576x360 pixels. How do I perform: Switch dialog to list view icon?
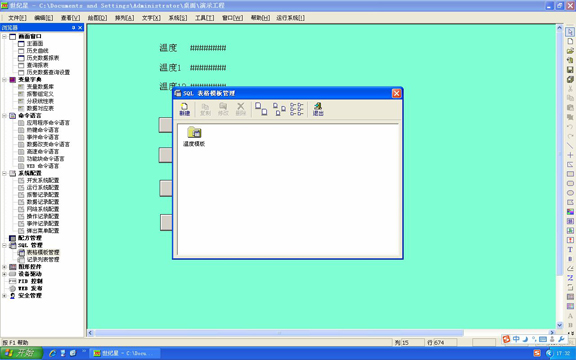[x=297, y=109]
